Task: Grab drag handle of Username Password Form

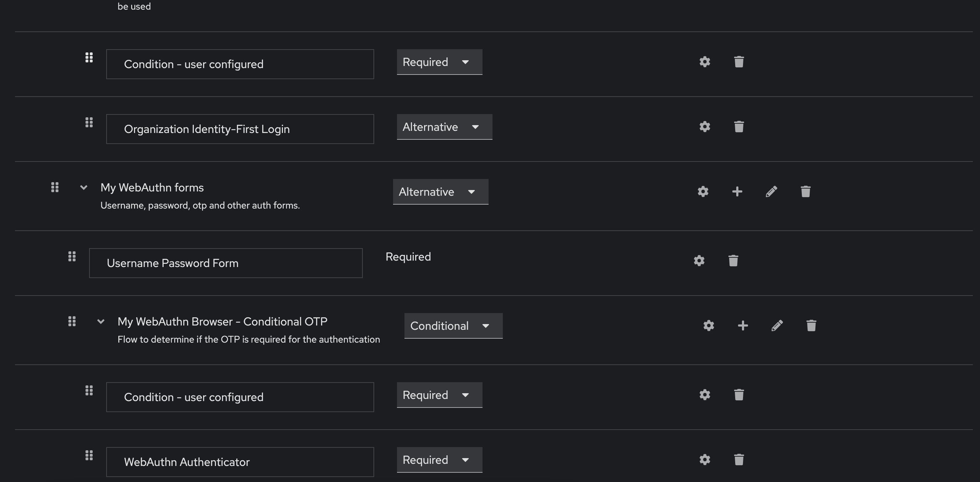Action: (72, 257)
